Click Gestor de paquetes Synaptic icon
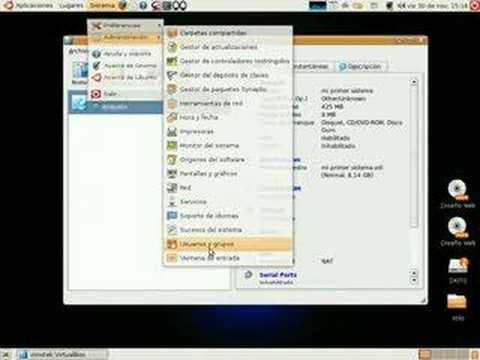Image resolution: width=480 pixels, height=360 pixels. (172, 89)
